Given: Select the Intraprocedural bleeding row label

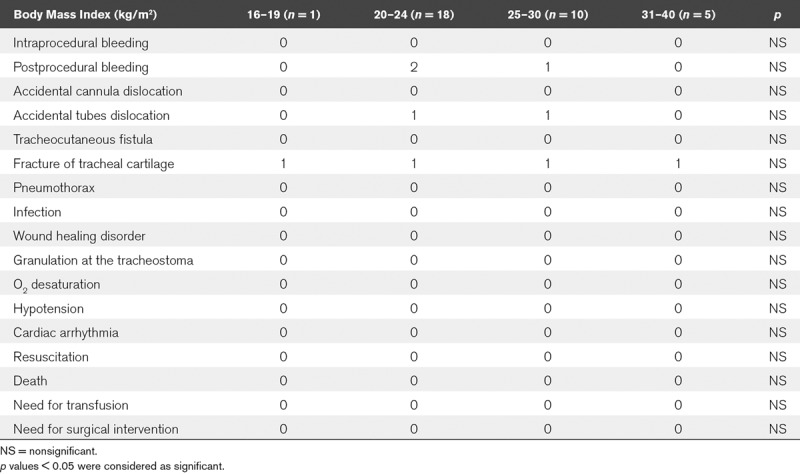Looking at the screenshot, I should 81,43.
